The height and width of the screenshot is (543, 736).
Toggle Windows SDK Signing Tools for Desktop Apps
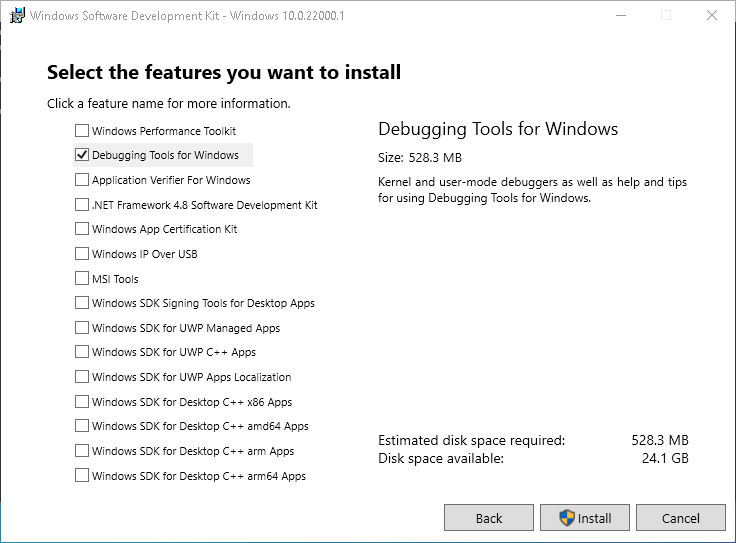coord(82,303)
